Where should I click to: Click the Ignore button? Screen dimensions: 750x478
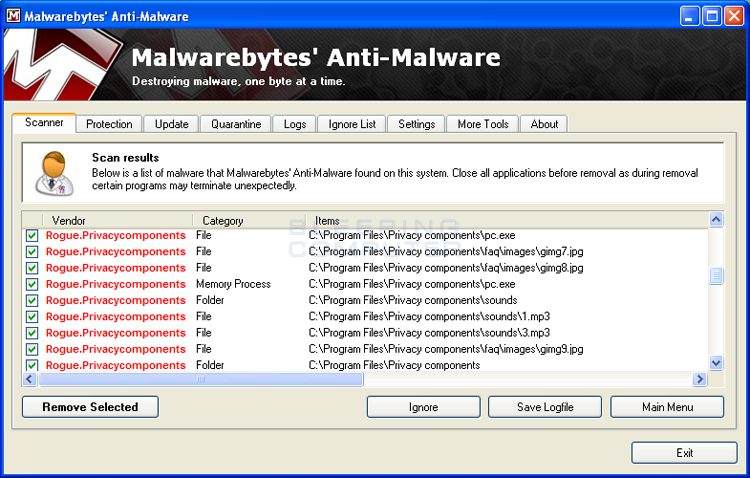click(423, 407)
